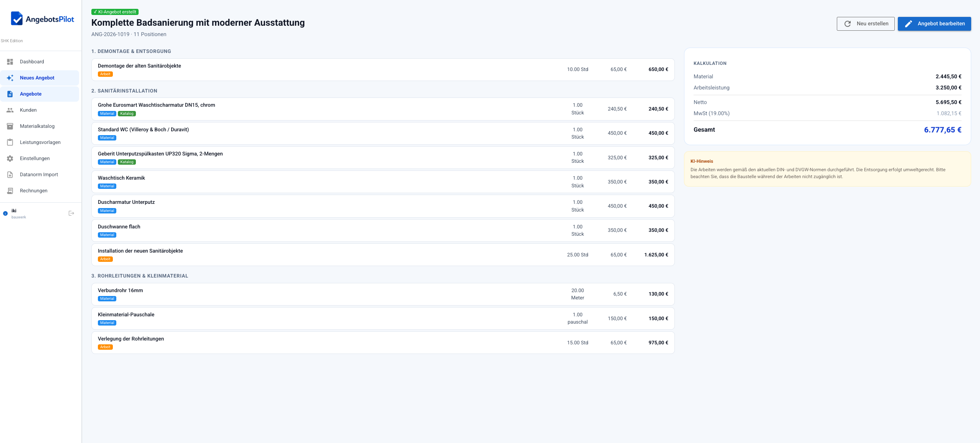
Task: Click the Einstellungen gear icon
Action: coord(10,159)
